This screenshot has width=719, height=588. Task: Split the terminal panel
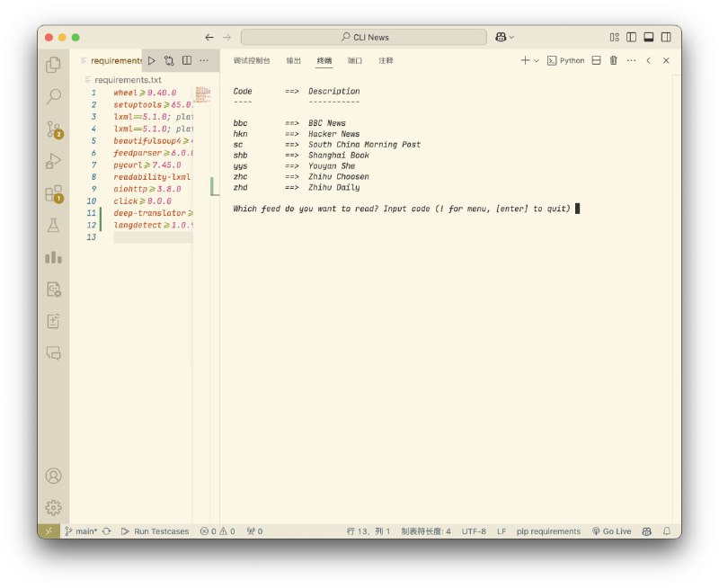coord(596,61)
